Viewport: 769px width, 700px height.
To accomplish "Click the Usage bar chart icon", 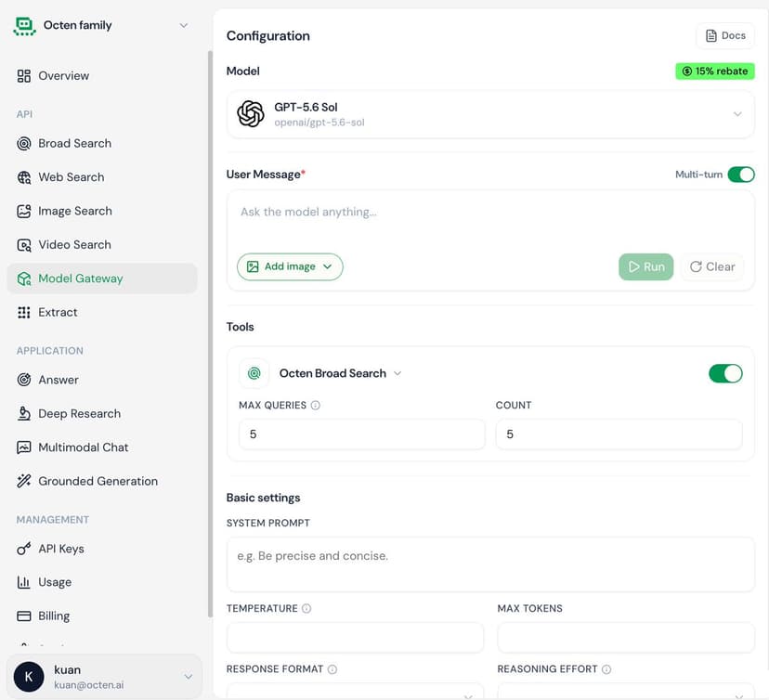I will (23, 582).
